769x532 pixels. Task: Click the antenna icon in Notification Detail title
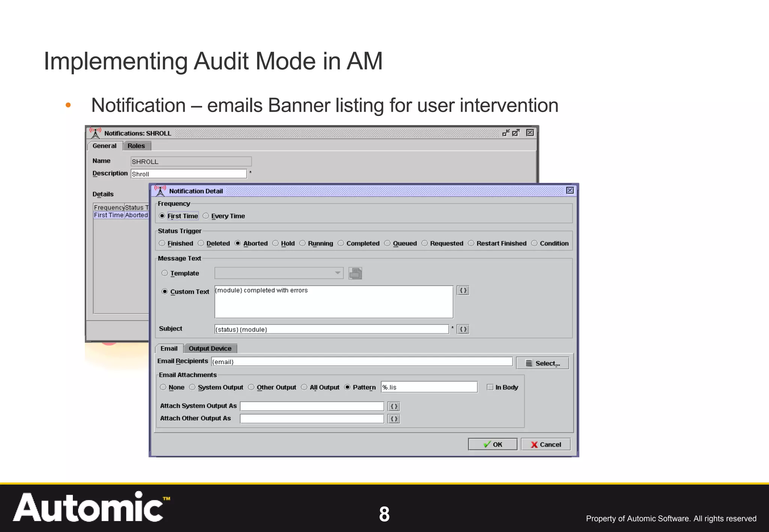pos(160,191)
